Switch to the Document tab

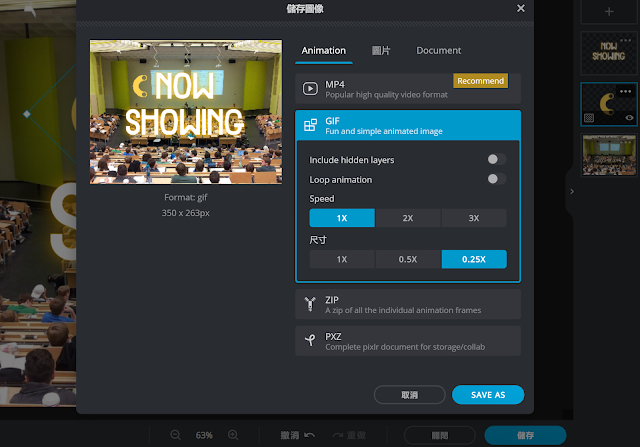[x=439, y=50]
